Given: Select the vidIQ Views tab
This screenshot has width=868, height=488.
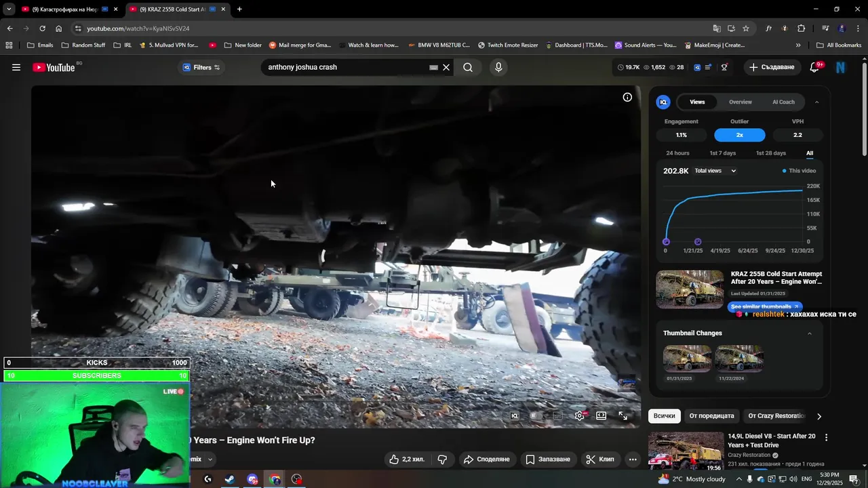Looking at the screenshot, I should click(697, 102).
